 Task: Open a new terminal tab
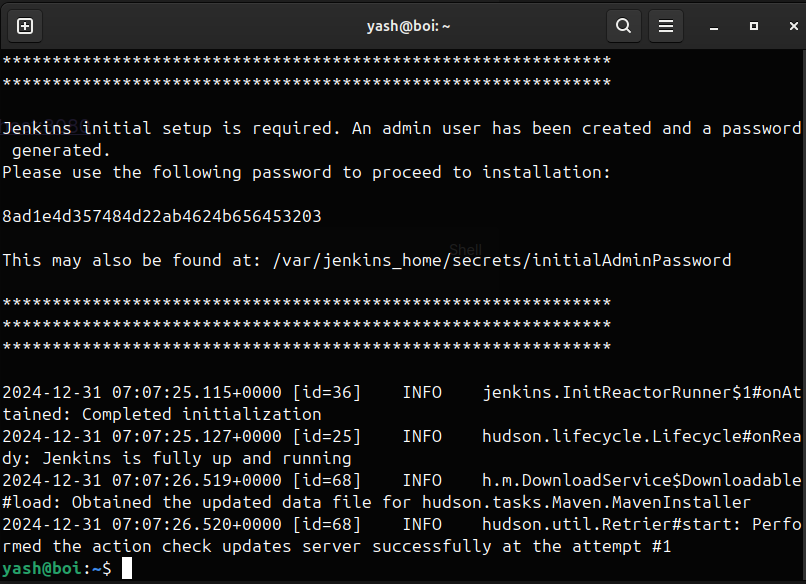point(25,26)
